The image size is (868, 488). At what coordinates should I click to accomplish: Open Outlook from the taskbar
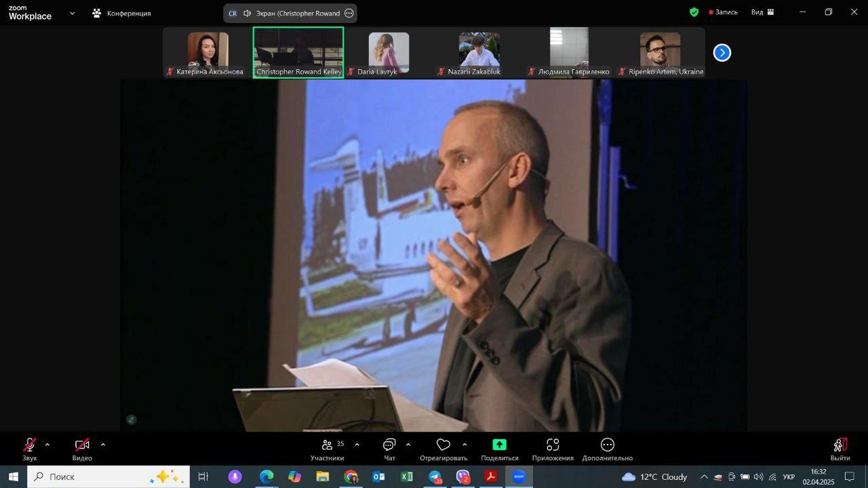click(378, 476)
